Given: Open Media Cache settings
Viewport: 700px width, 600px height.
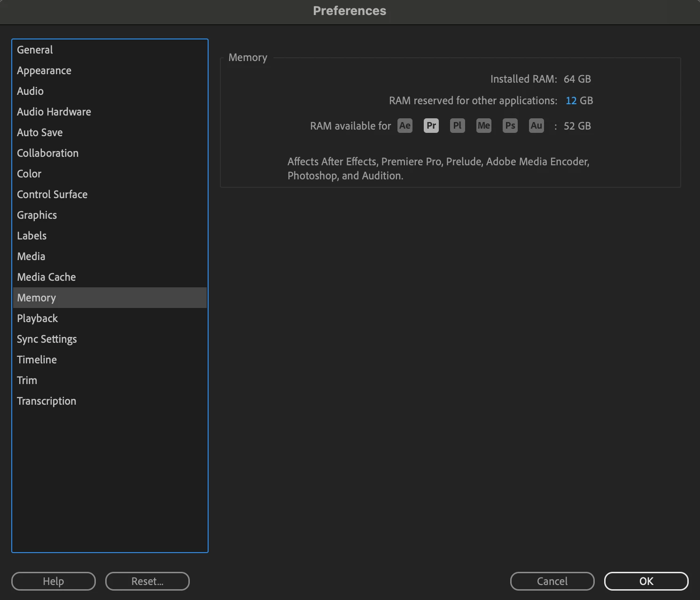Looking at the screenshot, I should click(110, 277).
